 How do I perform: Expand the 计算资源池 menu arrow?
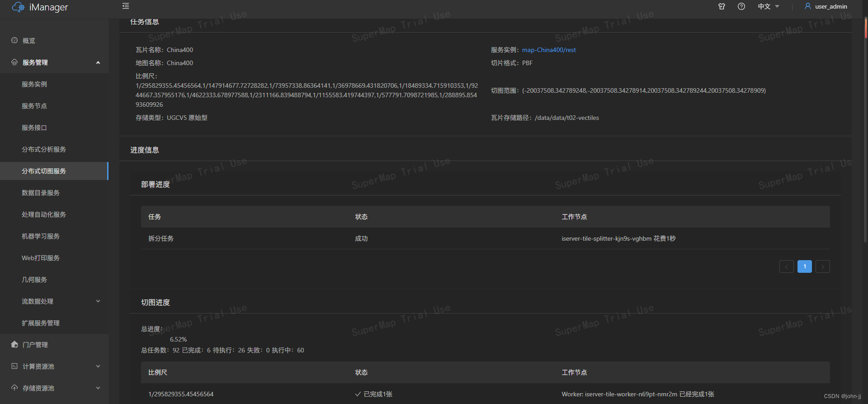click(x=98, y=366)
